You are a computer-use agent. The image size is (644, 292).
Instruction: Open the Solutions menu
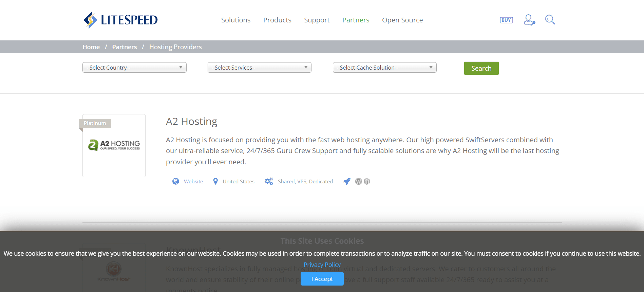coord(236,20)
